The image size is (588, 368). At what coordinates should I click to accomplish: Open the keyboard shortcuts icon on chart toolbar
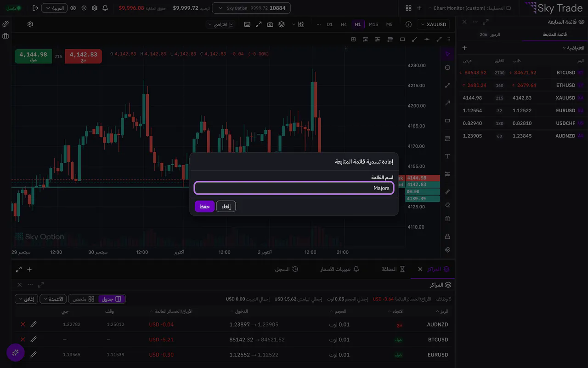pyautogui.click(x=247, y=24)
